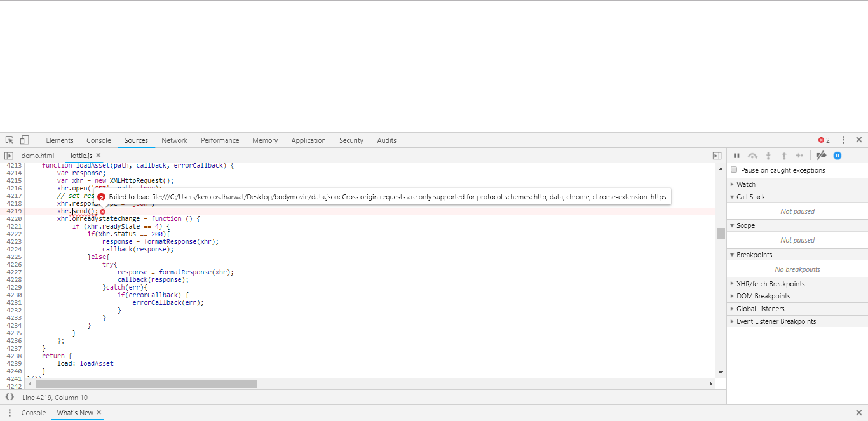Open the demo.html tab
This screenshot has height=421, width=868.
(x=37, y=155)
